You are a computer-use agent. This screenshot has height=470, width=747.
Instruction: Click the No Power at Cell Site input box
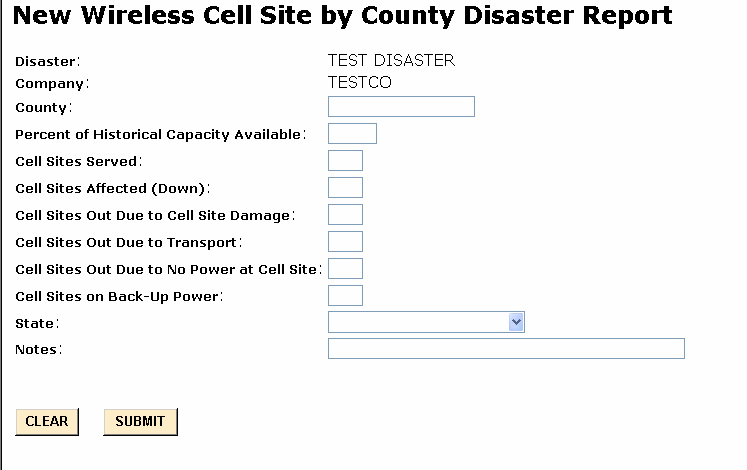pos(345,269)
